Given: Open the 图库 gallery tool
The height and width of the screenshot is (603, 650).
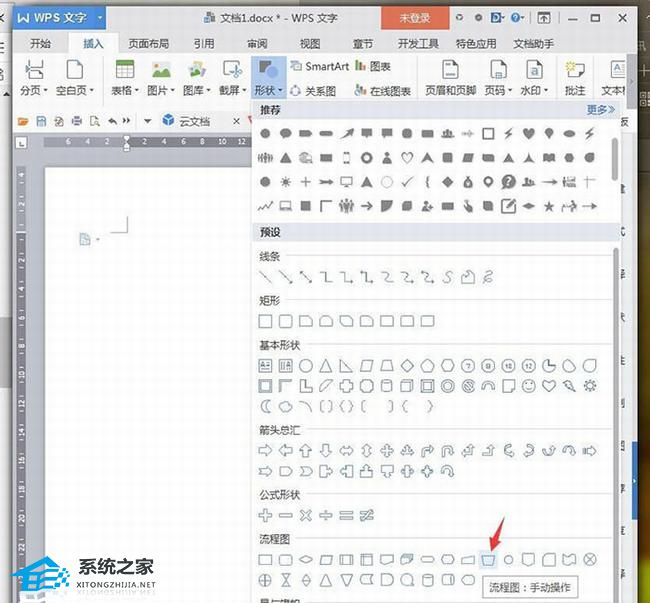Looking at the screenshot, I should pos(196,78).
